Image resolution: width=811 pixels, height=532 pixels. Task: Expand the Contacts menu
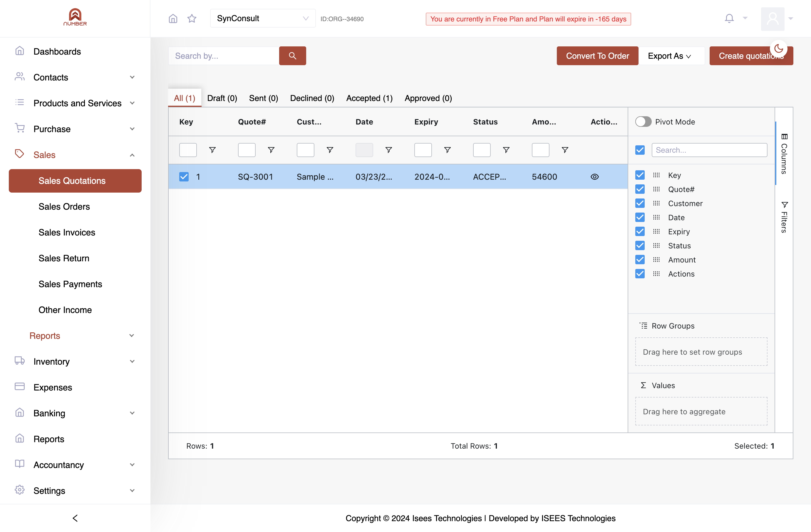(75, 77)
